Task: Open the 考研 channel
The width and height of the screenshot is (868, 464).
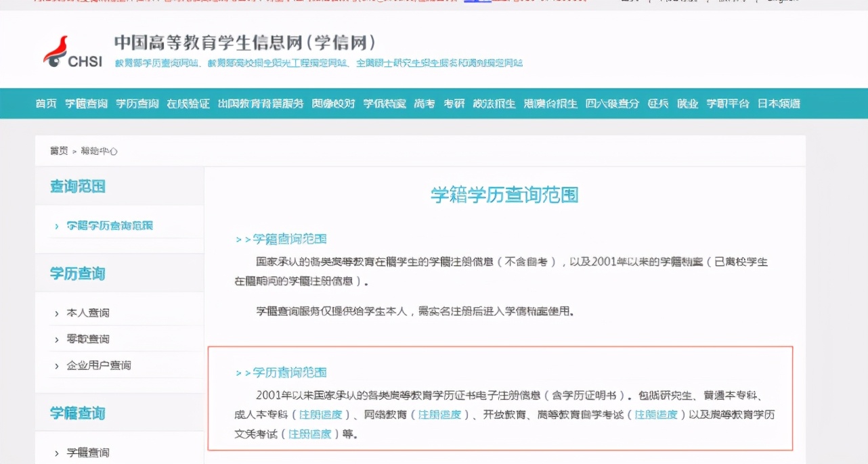Action: 454,104
